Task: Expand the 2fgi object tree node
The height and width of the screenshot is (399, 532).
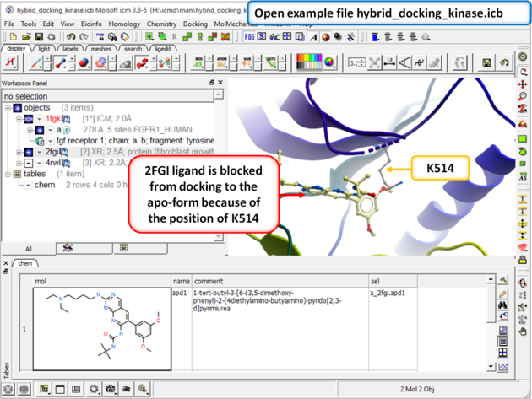Action: click(x=18, y=152)
